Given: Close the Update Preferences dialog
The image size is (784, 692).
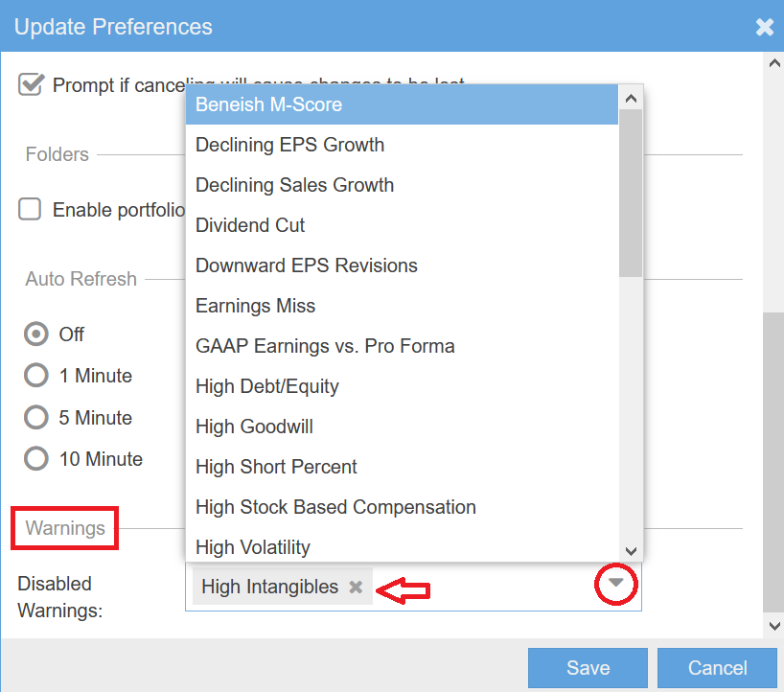Looking at the screenshot, I should (x=764, y=27).
